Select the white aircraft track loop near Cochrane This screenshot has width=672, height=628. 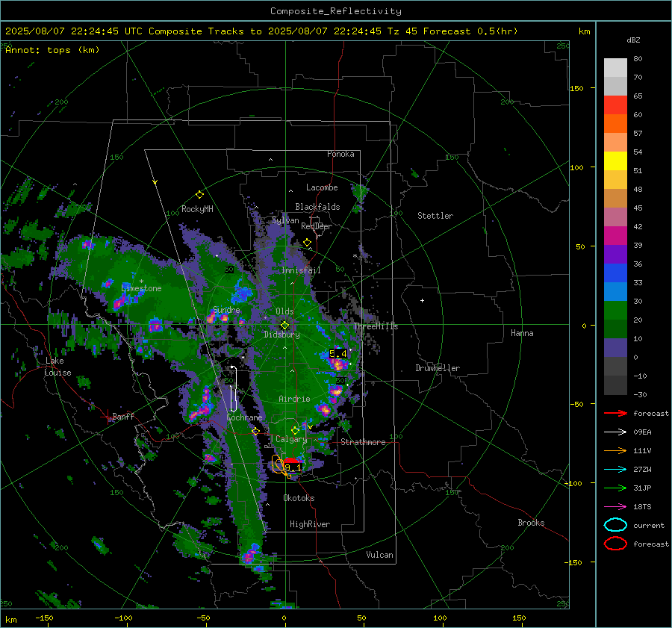point(233,388)
